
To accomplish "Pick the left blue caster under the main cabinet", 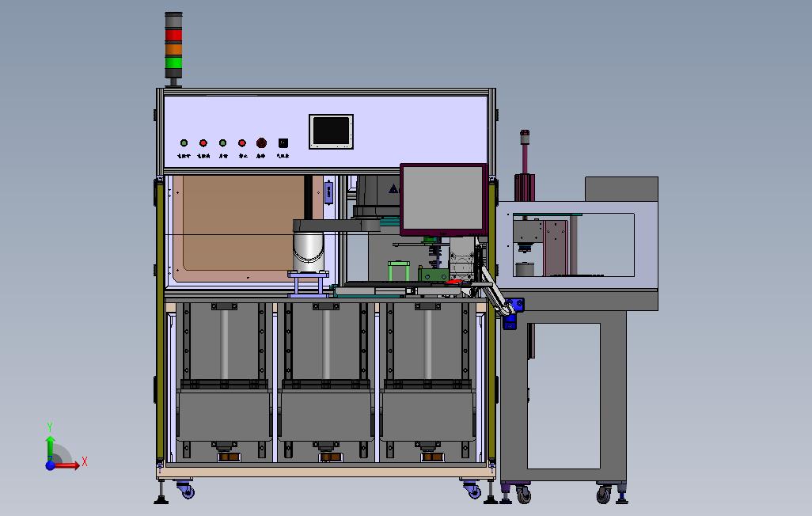I will point(185,490).
